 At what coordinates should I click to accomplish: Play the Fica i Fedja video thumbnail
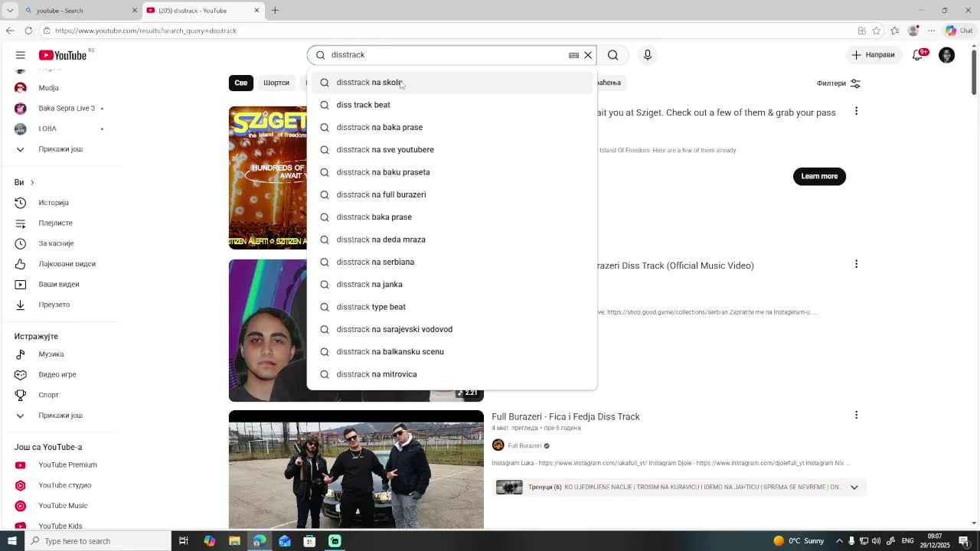click(356, 470)
